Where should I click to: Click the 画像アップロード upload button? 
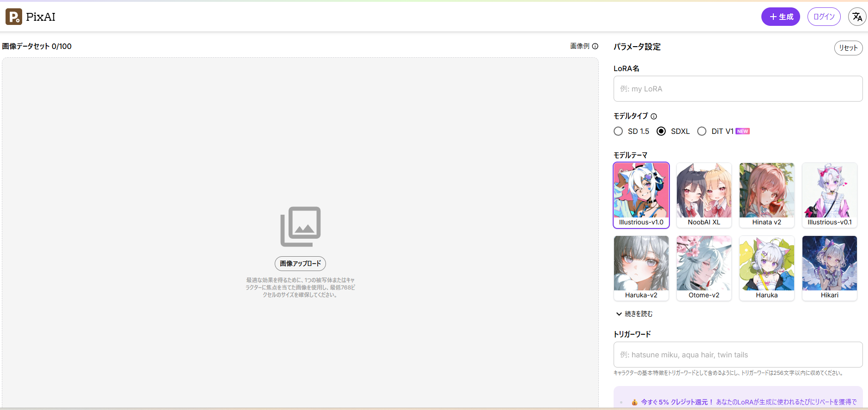pyautogui.click(x=300, y=264)
